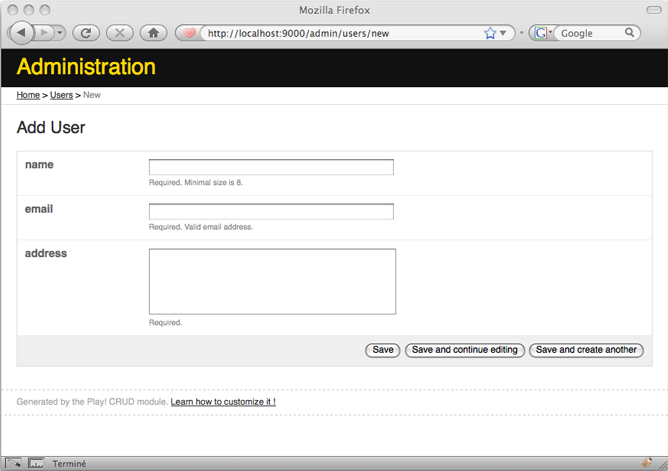668x471 pixels.
Task: Click the browser Back button
Action: coord(21,33)
